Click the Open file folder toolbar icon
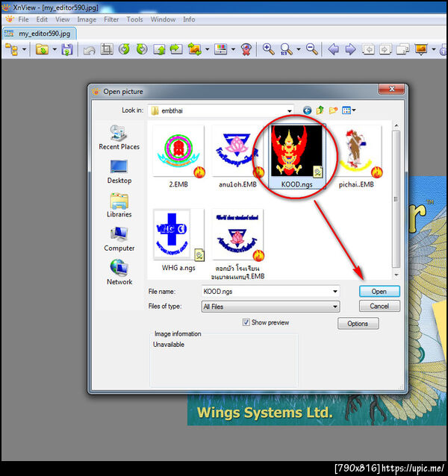Screen dimensions: 448x476 point(42,49)
